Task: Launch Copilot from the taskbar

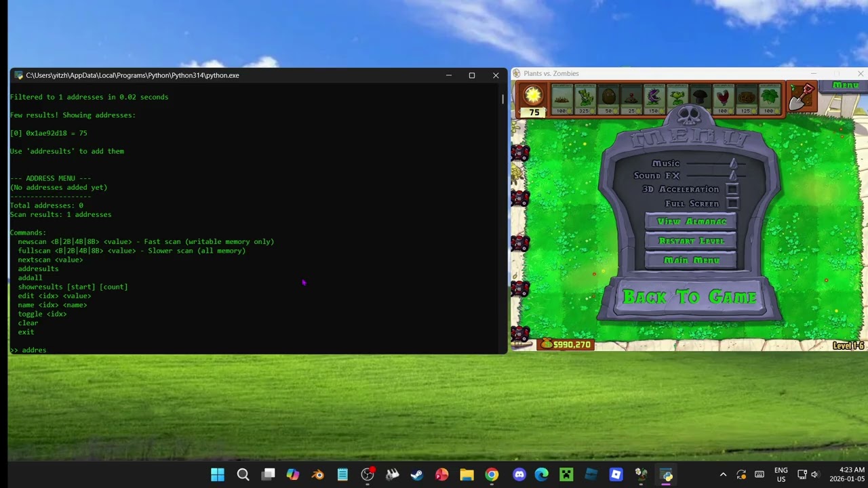Action: (x=293, y=474)
